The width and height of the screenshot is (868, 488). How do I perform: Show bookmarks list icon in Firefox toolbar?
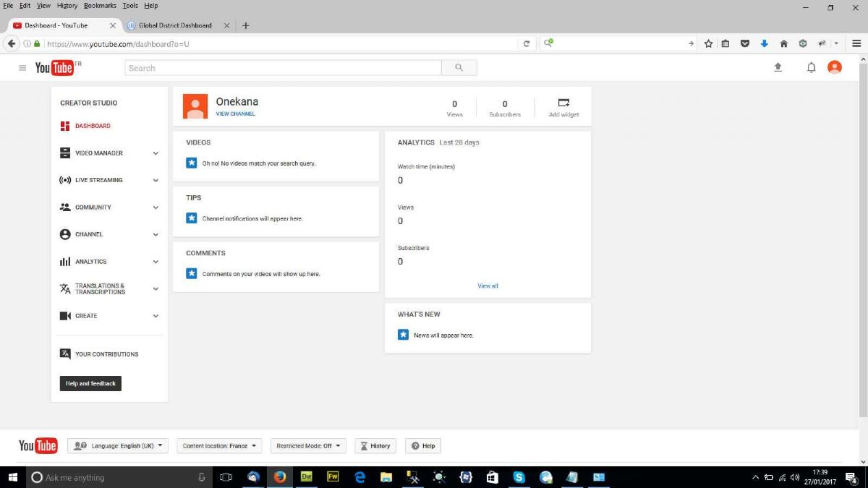click(726, 43)
